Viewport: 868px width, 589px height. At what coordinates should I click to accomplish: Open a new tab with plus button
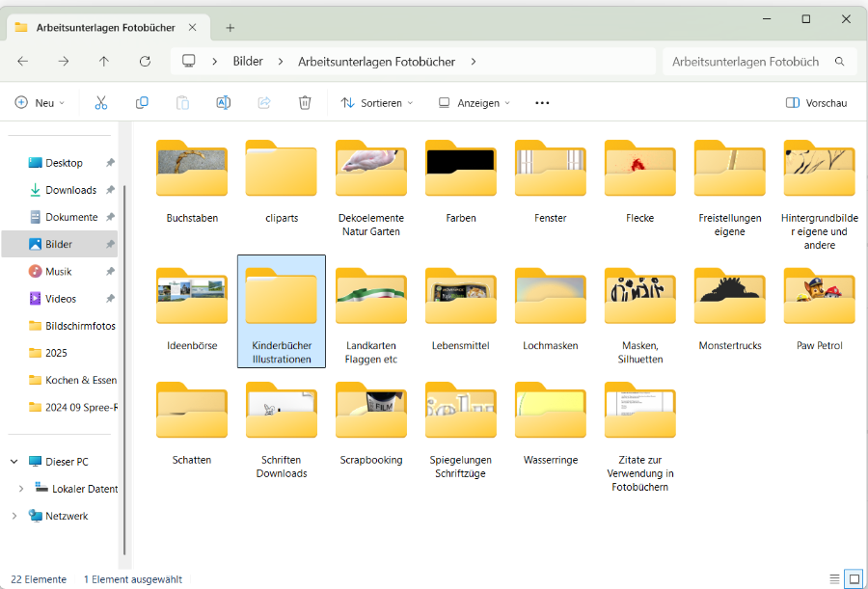coord(230,27)
